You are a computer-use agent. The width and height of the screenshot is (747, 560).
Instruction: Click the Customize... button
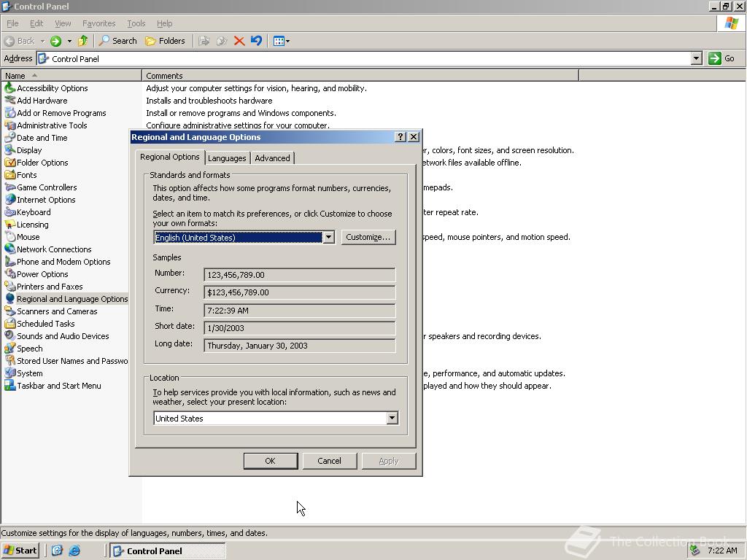pos(368,237)
